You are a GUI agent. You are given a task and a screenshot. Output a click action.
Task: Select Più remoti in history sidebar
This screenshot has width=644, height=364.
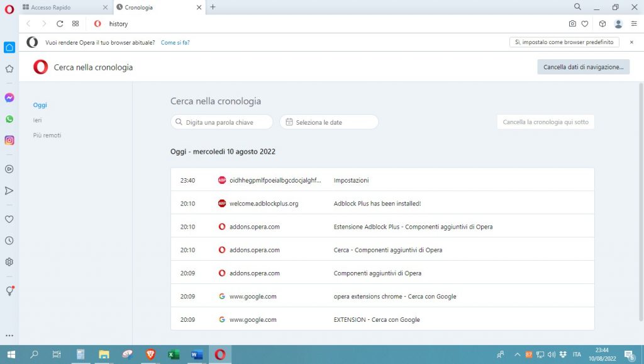(47, 135)
